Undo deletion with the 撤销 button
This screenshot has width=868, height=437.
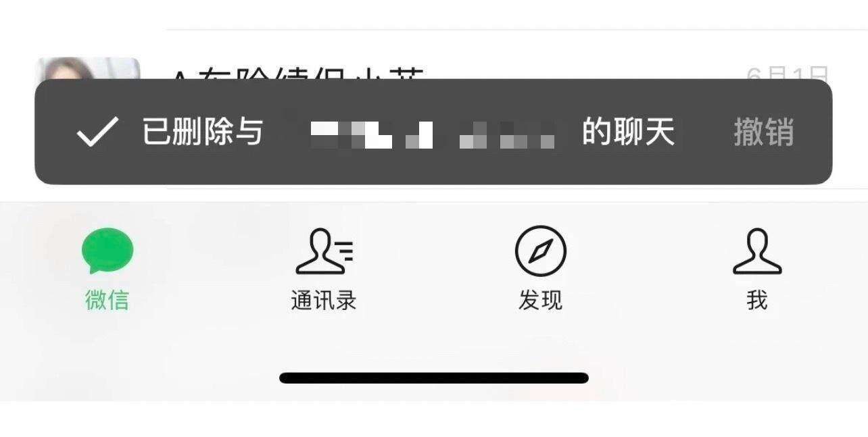click(764, 132)
